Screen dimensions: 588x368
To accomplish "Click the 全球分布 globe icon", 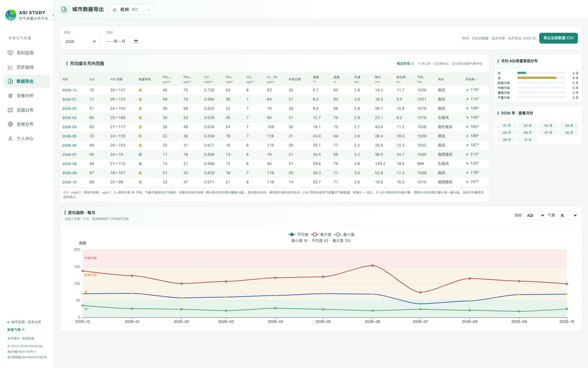I will pos(10,124).
